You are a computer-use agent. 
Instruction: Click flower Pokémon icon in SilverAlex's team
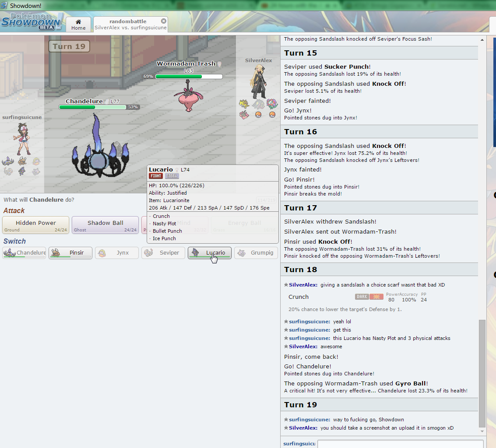[x=272, y=103]
